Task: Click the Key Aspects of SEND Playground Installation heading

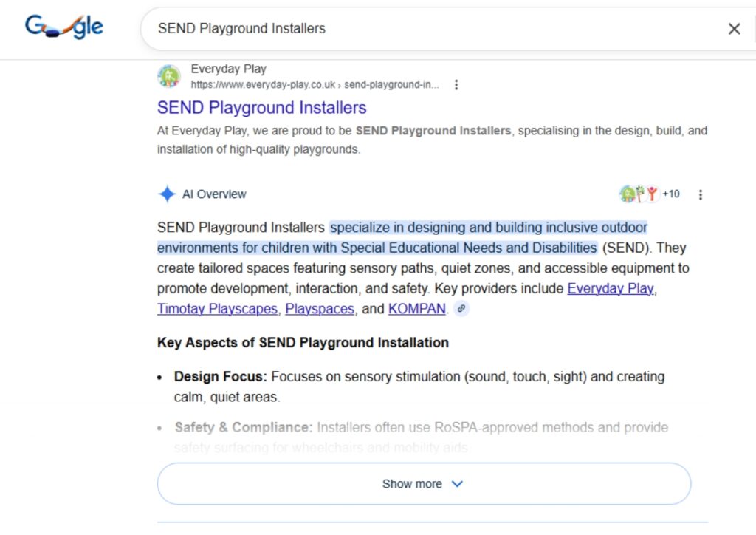Action: 303,343
